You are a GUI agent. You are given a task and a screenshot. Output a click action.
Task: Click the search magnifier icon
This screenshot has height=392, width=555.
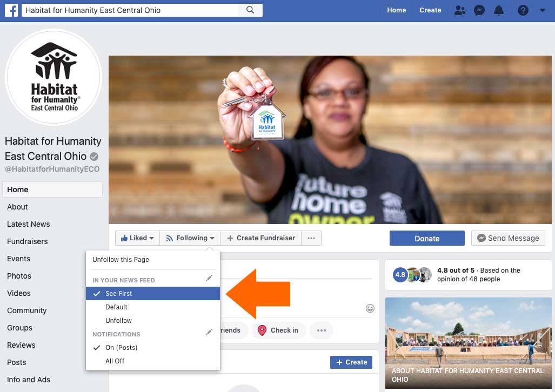250,10
